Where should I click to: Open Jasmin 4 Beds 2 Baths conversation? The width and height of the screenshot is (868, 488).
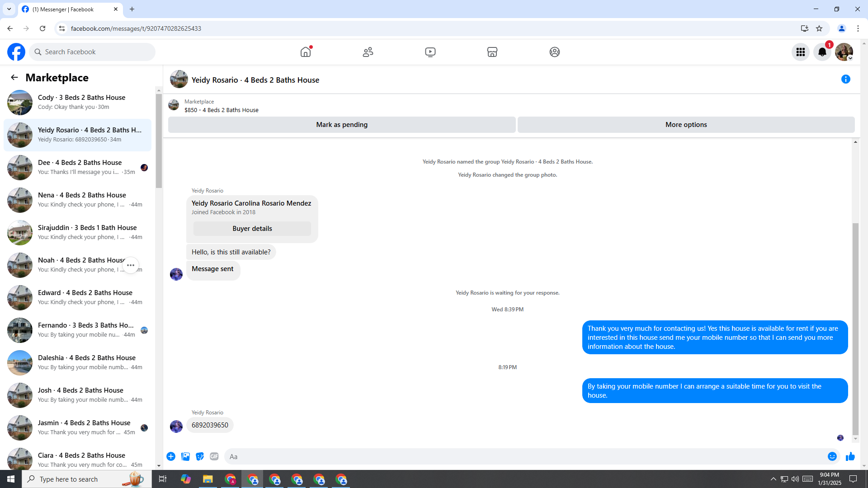tap(78, 428)
